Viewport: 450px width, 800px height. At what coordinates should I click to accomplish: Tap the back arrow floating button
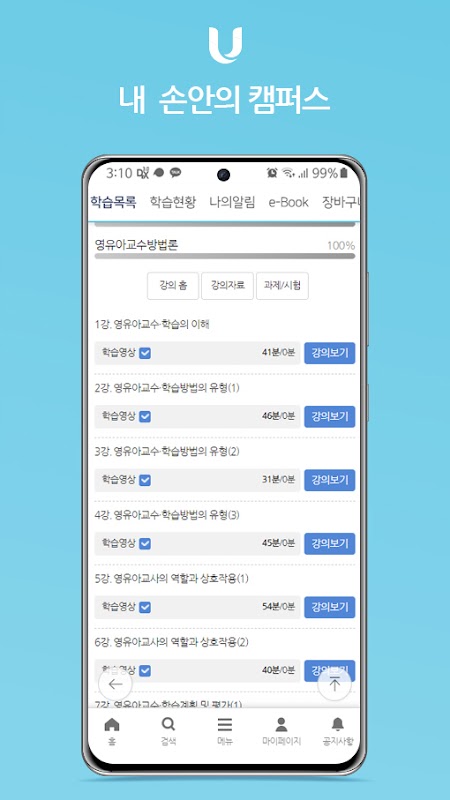coord(115,685)
